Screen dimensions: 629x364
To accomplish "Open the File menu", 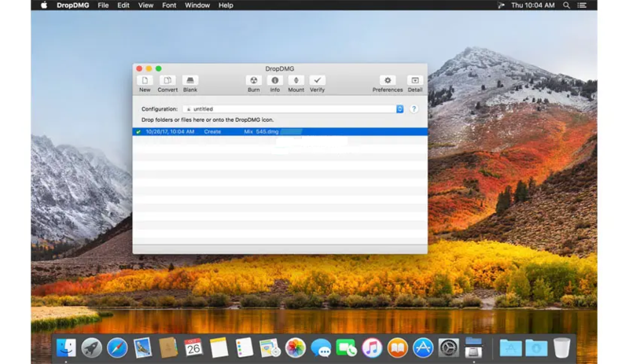I will (x=103, y=6).
